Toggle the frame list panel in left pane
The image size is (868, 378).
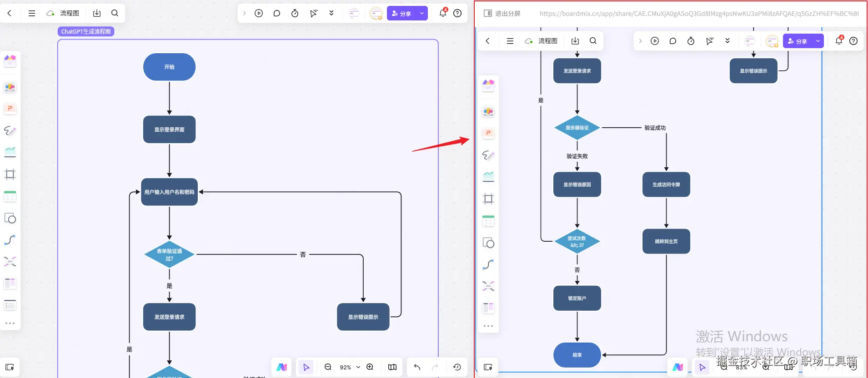click(10, 367)
